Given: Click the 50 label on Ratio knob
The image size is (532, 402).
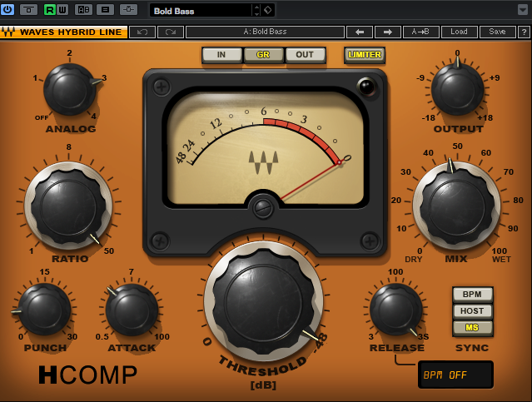Looking at the screenshot, I should [x=109, y=251].
